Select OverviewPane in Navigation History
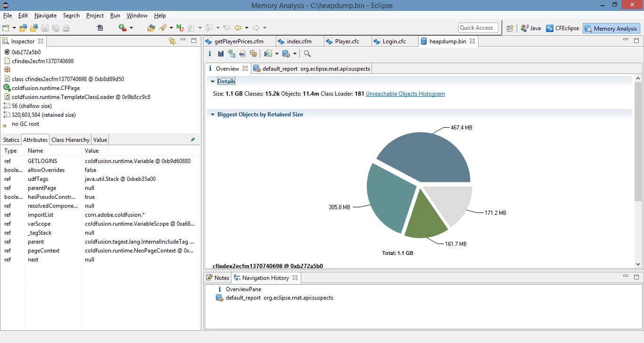 pos(243,289)
